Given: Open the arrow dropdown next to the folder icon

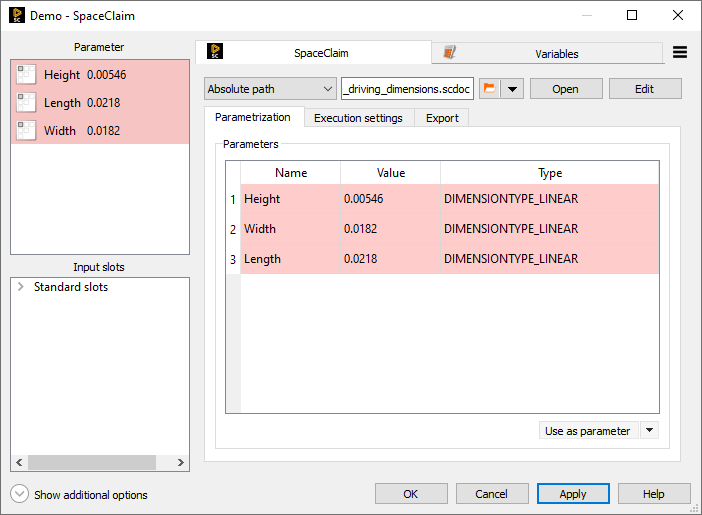Looking at the screenshot, I should [512, 89].
